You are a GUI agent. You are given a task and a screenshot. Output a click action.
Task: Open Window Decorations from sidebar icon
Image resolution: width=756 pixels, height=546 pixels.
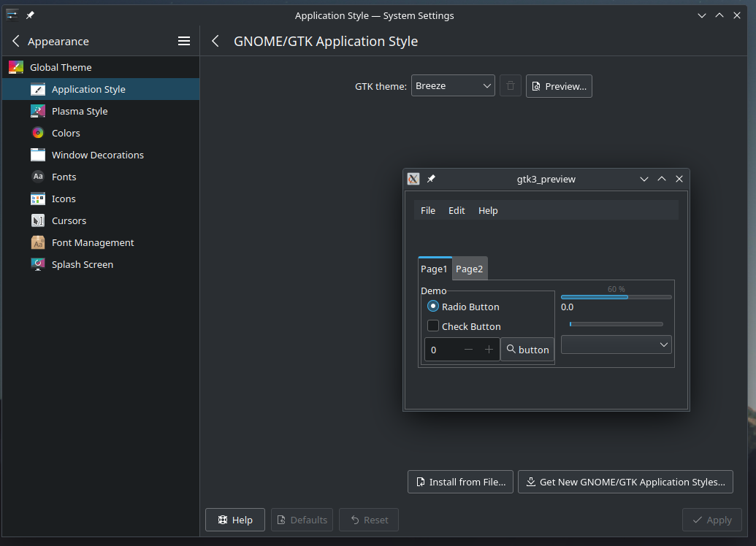[38, 155]
